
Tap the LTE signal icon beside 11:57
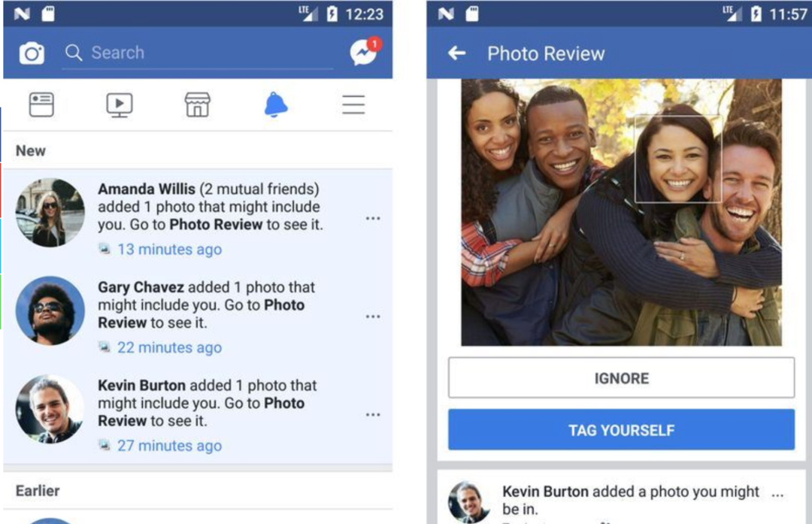[x=732, y=14]
